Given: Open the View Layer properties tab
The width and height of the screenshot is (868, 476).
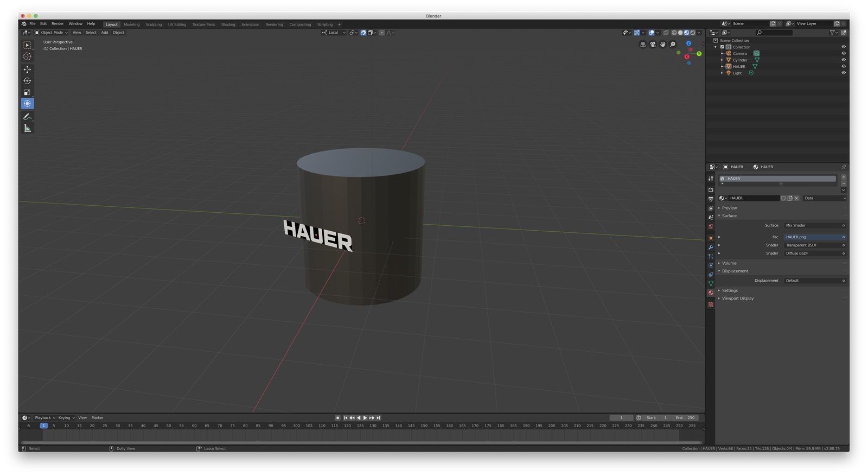Looking at the screenshot, I should pos(711,208).
